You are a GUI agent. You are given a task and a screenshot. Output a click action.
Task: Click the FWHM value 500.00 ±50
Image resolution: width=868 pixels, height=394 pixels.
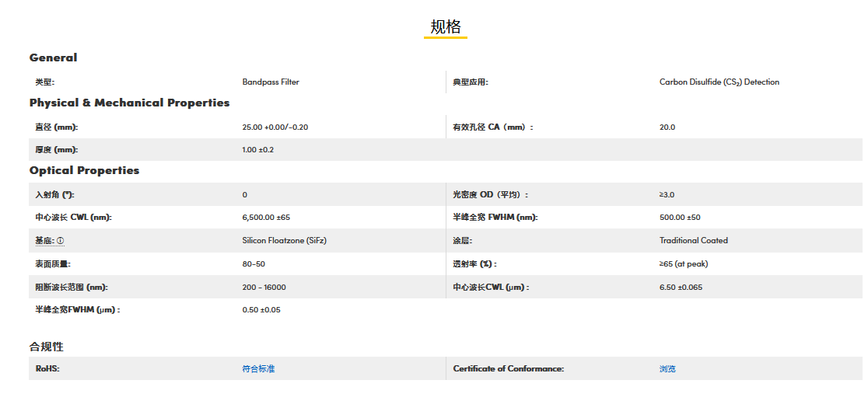click(x=680, y=218)
